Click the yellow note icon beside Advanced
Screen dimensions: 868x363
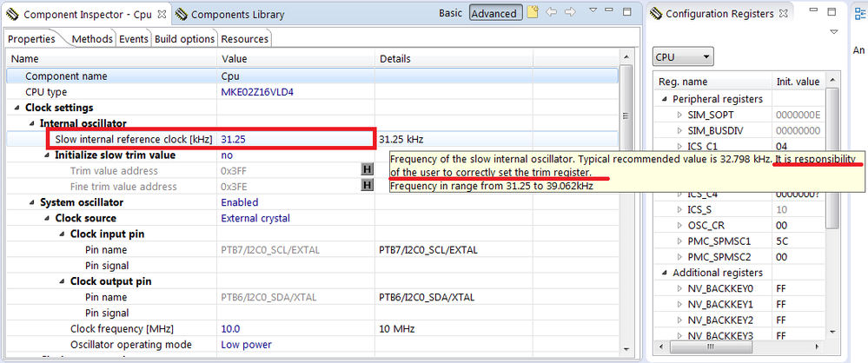coord(532,12)
